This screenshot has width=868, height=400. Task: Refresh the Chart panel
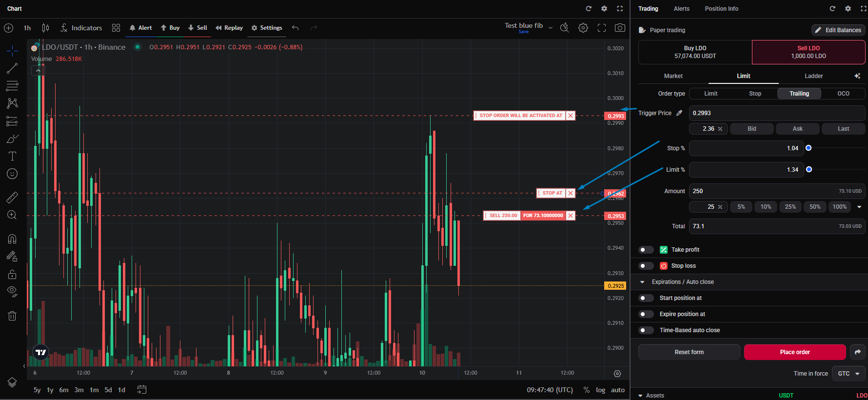point(589,9)
